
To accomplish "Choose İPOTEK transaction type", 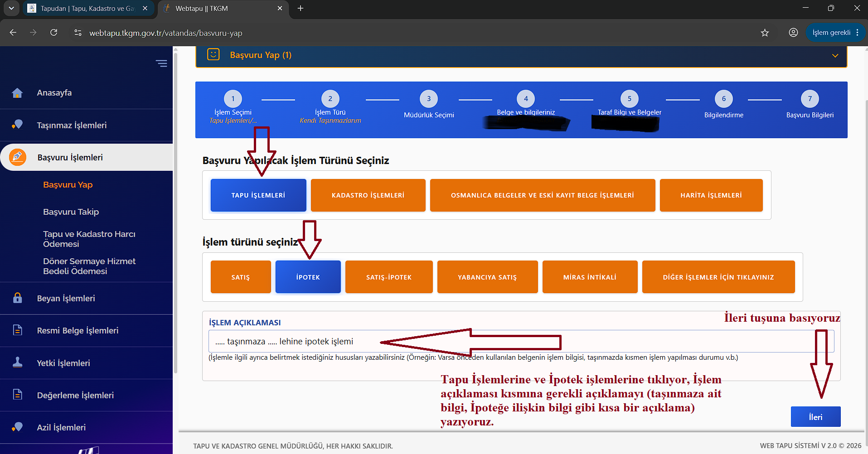I will coord(308,277).
